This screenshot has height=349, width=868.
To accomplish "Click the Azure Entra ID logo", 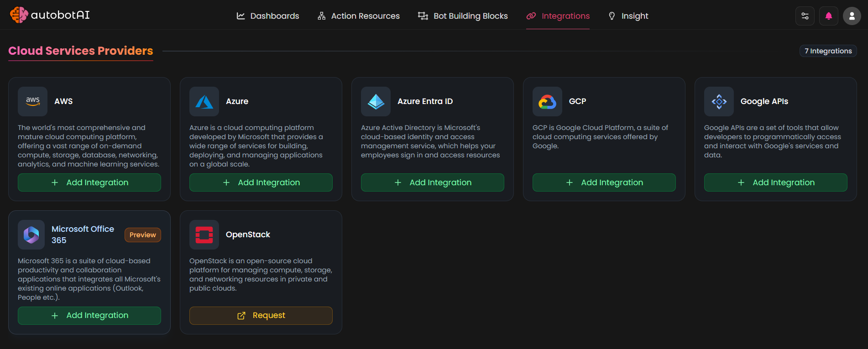I will (376, 101).
